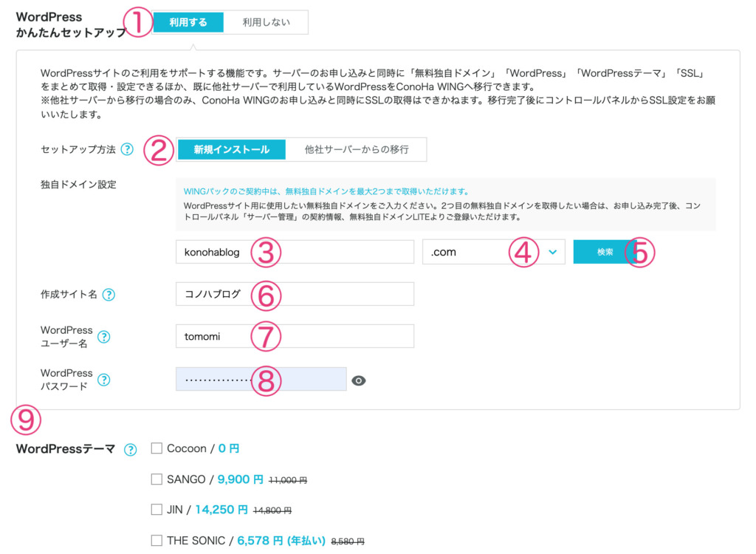Open help icon beside WordPress パスワード
The image size is (756, 554).
pyautogui.click(x=103, y=380)
